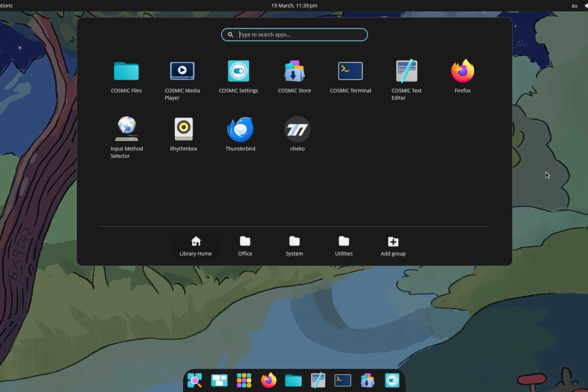Launch Thunderbird mail client
This screenshot has width=588, height=392.
240,134
